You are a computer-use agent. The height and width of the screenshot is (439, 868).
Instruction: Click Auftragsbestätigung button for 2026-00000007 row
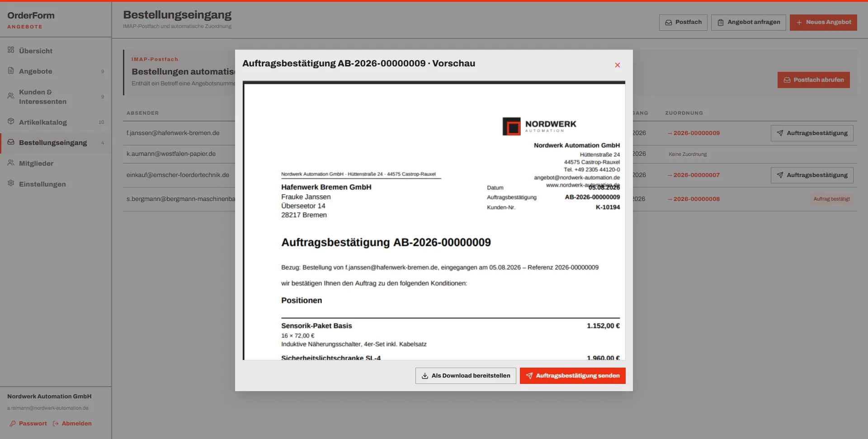click(812, 175)
